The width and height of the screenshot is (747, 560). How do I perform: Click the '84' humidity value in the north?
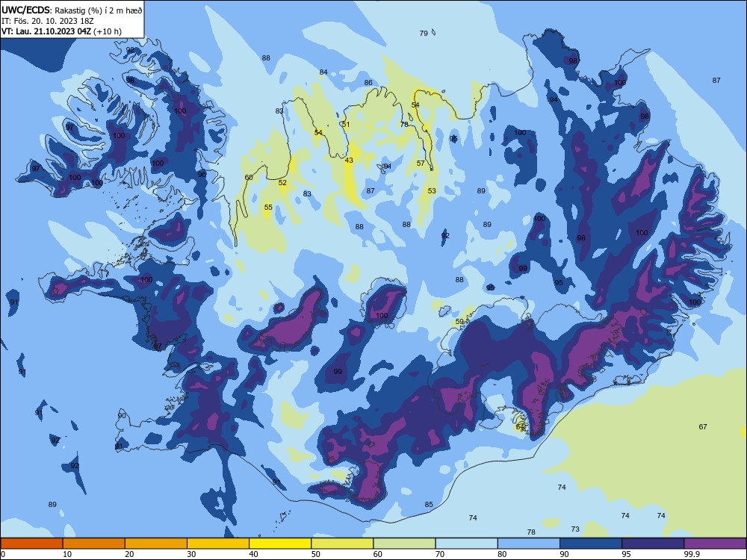tap(323, 72)
